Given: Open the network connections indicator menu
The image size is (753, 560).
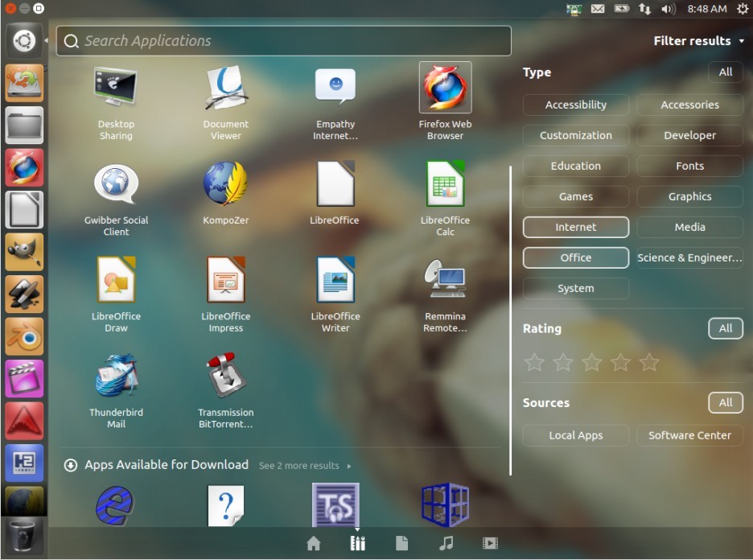Looking at the screenshot, I should coord(644,9).
